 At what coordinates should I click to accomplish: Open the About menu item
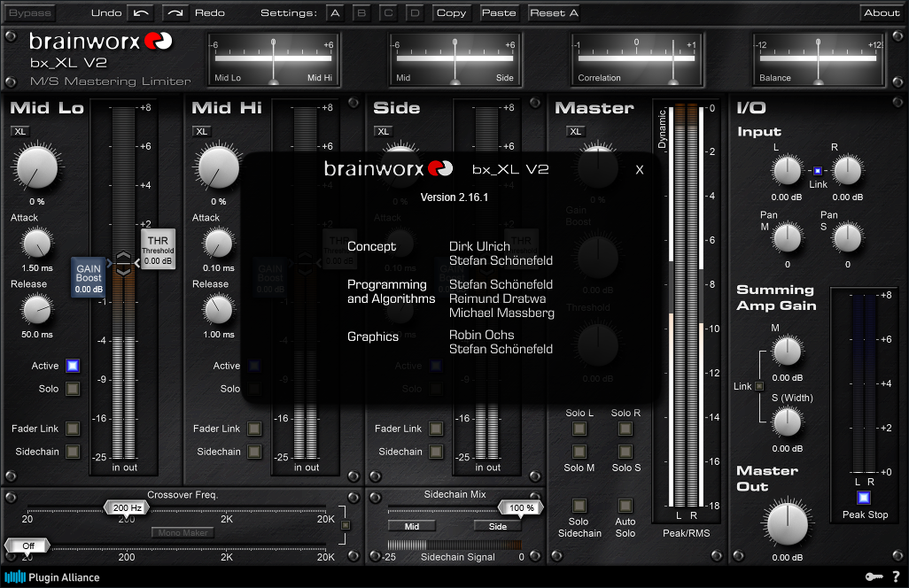coord(882,12)
